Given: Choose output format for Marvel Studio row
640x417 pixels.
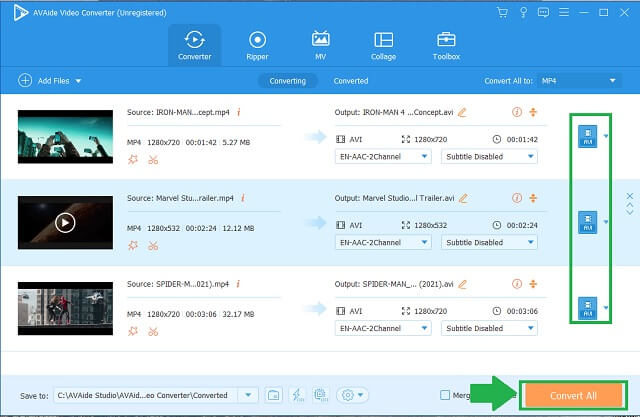Looking at the screenshot, I should (588, 222).
